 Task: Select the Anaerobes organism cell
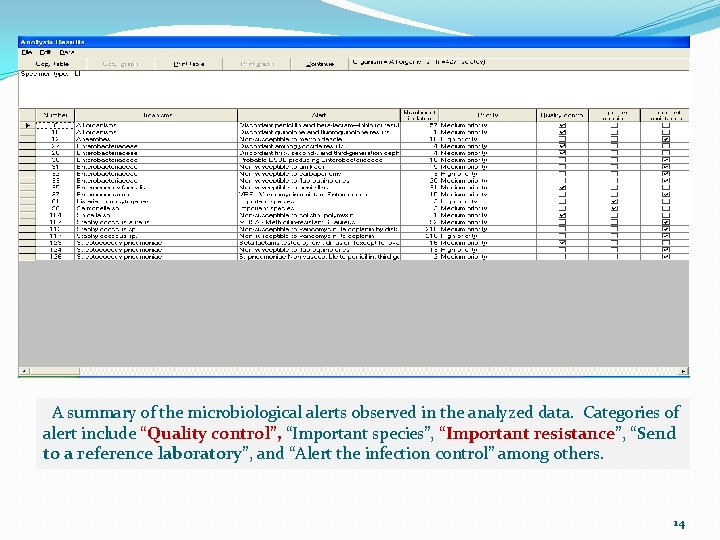coord(156,139)
